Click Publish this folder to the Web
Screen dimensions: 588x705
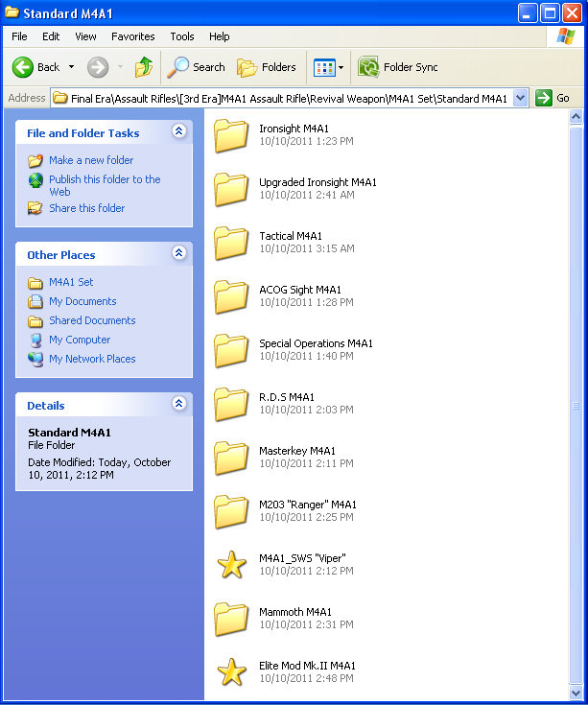(105, 185)
